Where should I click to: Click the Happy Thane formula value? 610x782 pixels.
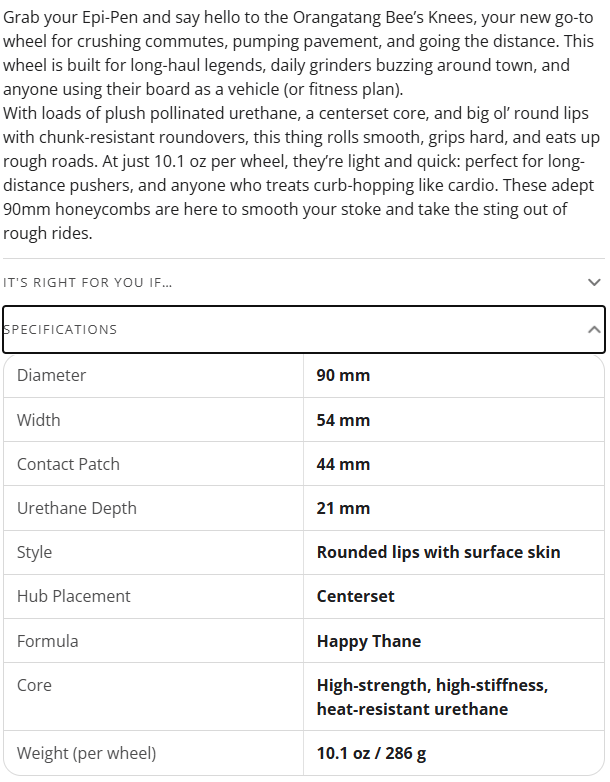tap(369, 641)
